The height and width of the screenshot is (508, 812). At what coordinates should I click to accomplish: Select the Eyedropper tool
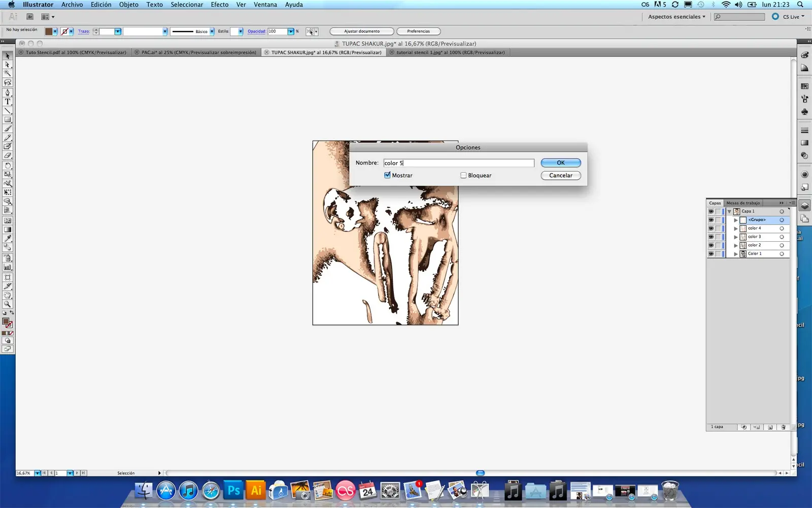click(8, 238)
